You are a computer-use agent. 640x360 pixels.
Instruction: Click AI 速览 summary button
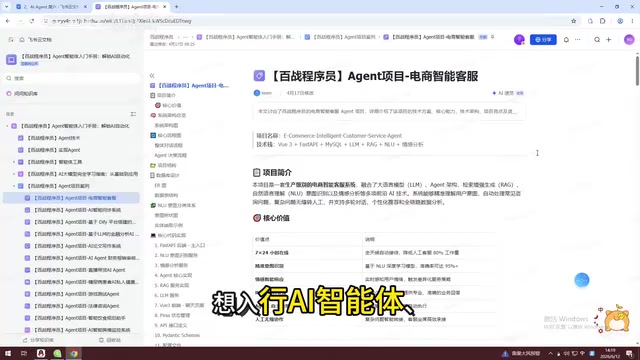508,93
